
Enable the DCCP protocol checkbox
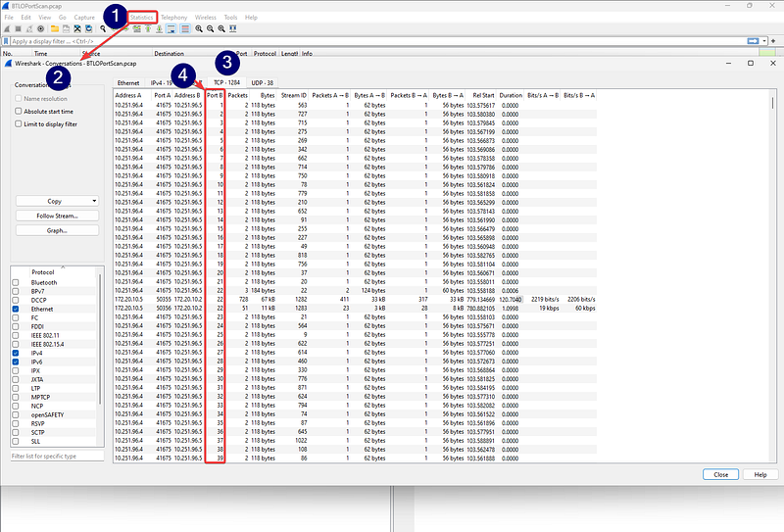pyautogui.click(x=16, y=300)
